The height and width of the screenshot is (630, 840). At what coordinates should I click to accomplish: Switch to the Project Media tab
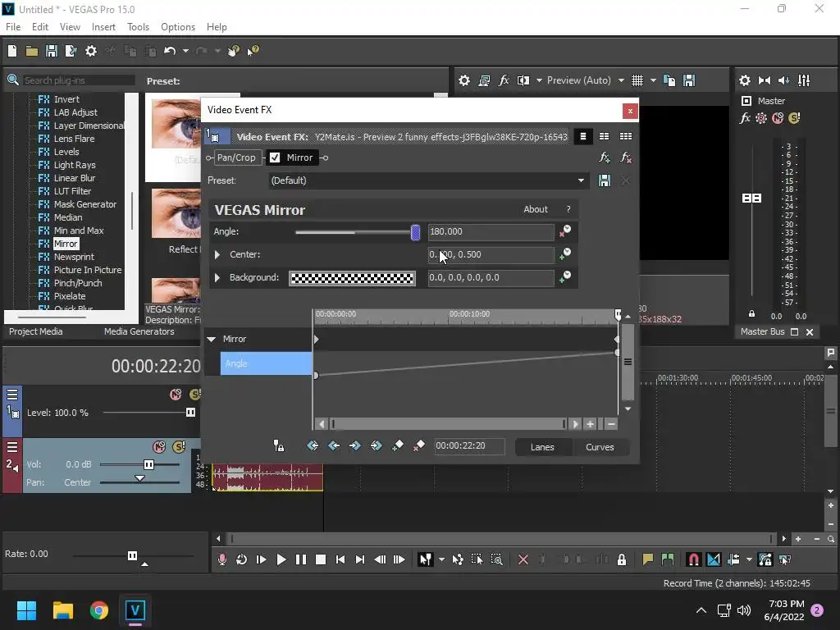point(36,331)
